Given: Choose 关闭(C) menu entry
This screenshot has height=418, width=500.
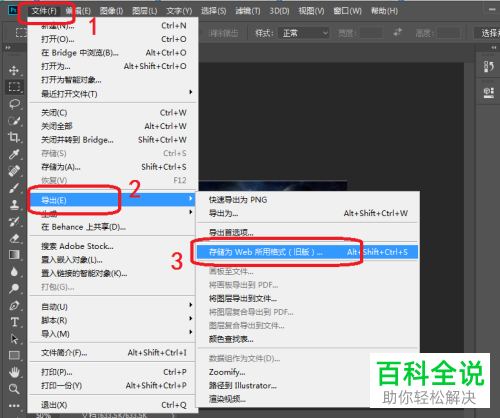Looking at the screenshot, I should (x=113, y=113).
